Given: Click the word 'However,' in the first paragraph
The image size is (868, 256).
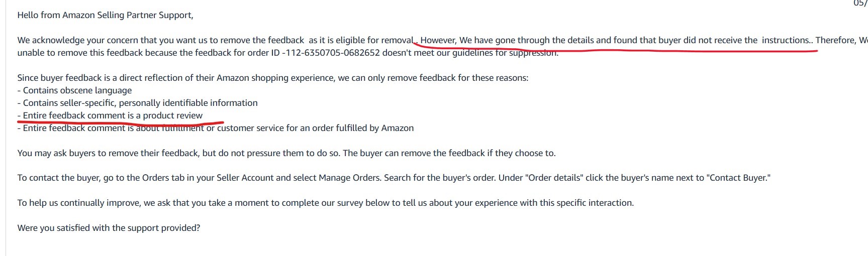Looking at the screenshot, I should pos(439,40).
